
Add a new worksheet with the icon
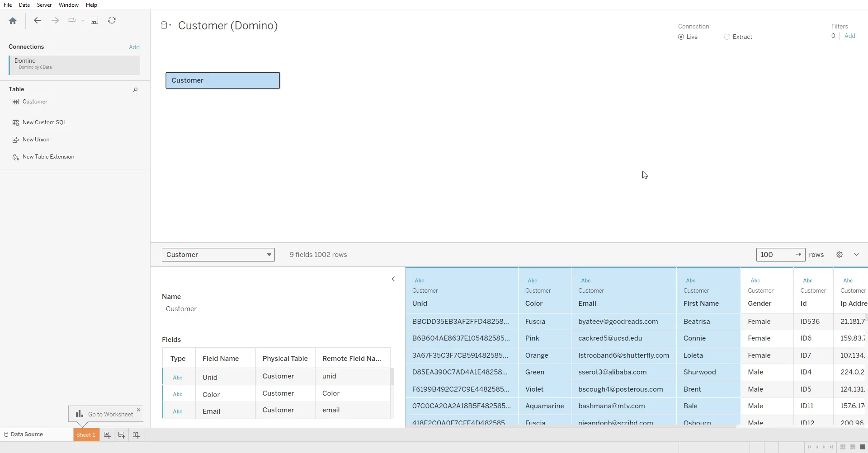pos(107,435)
